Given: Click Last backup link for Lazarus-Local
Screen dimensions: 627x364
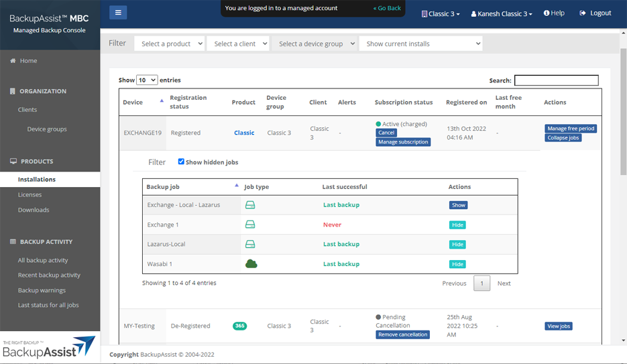Looking at the screenshot, I should pyautogui.click(x=341, y=244).
